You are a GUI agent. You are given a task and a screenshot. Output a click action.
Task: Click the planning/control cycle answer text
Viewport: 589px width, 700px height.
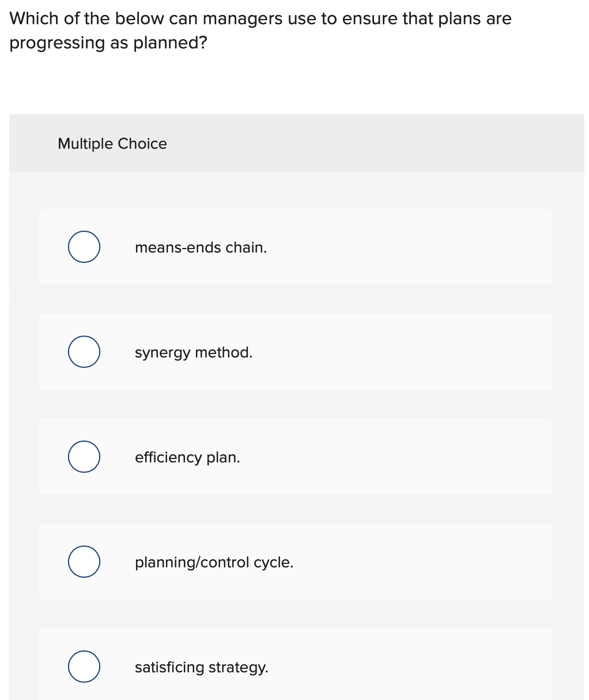[x=214, y=562]
